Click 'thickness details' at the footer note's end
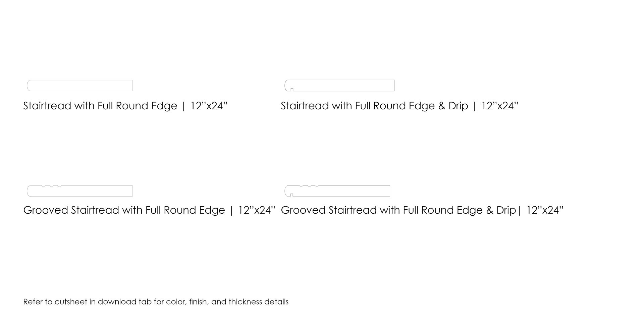Viewport: 644px width, 322px height. [x=258, y=302]
